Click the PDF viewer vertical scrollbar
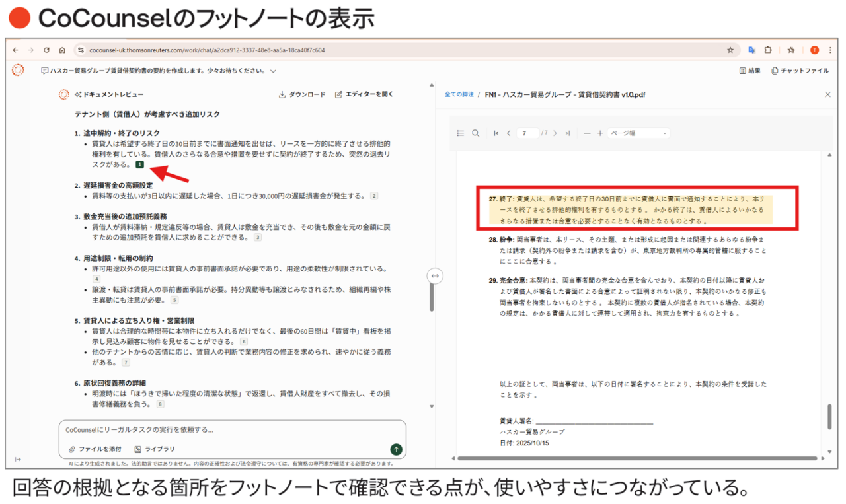The height and width of the screenshot is (504, 846). tap(829, 416)
